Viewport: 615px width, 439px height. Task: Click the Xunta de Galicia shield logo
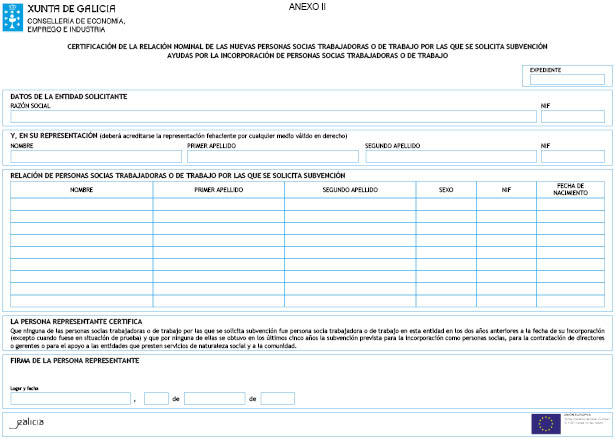15,16
